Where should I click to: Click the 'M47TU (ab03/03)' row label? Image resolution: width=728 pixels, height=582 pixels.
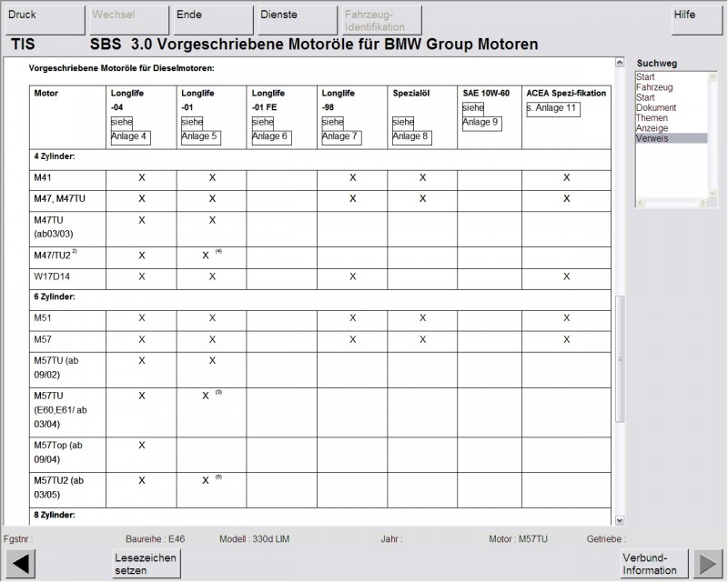coord(54,227)
